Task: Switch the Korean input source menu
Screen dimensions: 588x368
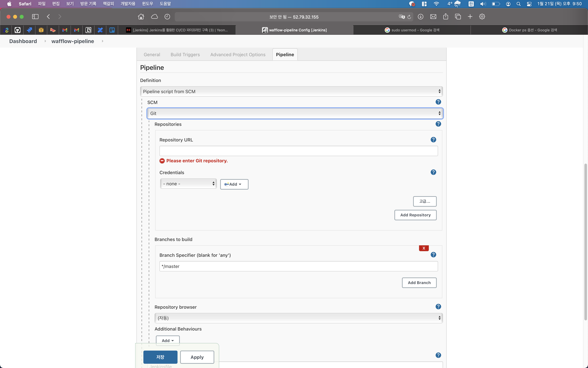Action: pyautogui.click(x=471, y=4)
